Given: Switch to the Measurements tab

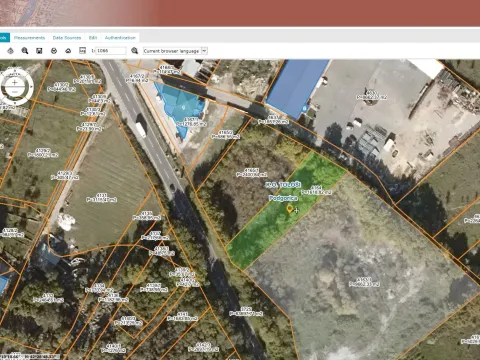Looking at the screenshot, I should [29, 38].
